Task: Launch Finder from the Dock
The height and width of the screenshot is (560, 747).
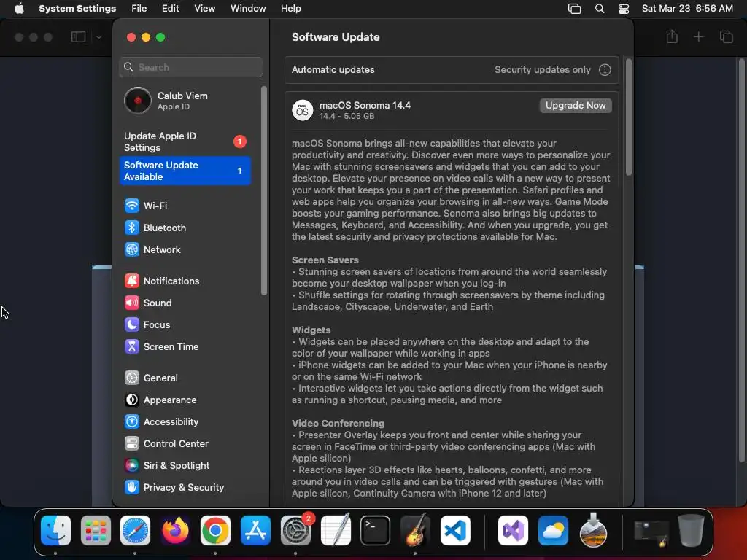Action: [x=55, y=531]
